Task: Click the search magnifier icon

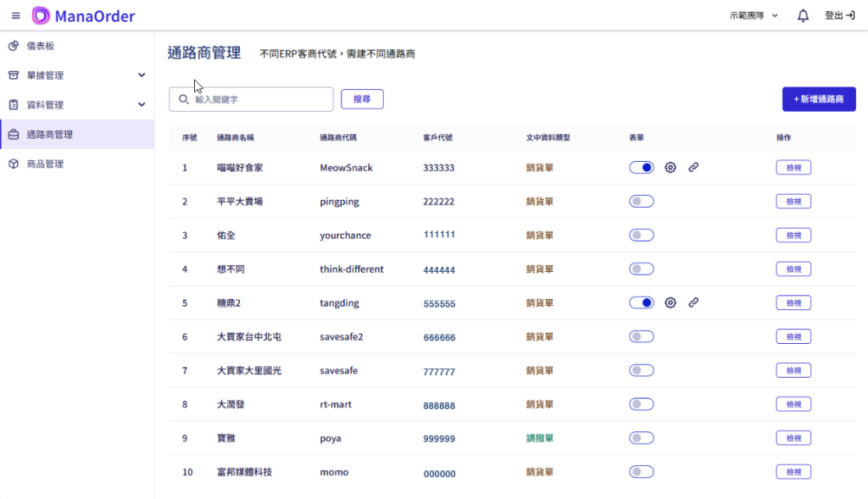Action: point(183,99)
